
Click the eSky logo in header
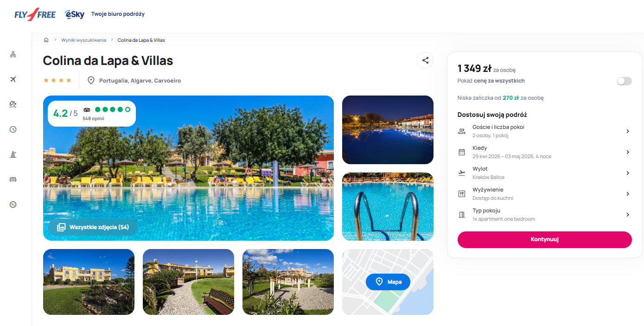75,14
